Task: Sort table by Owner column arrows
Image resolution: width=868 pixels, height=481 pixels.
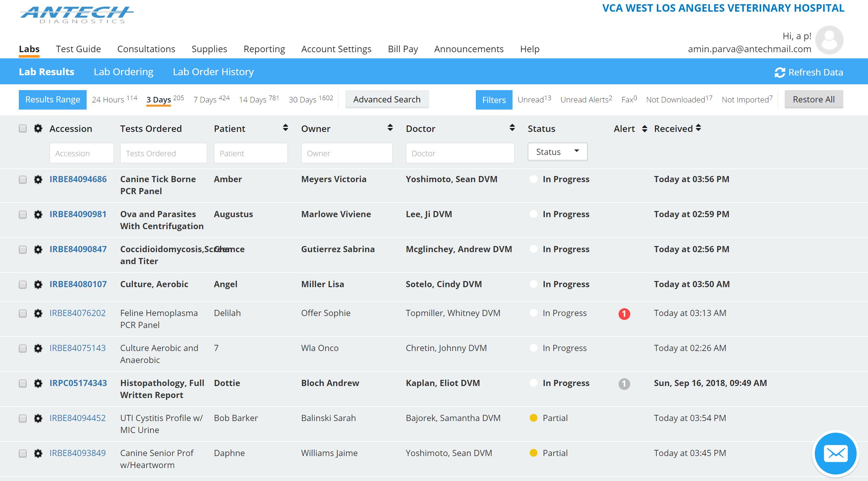Action: pos(390,128)
